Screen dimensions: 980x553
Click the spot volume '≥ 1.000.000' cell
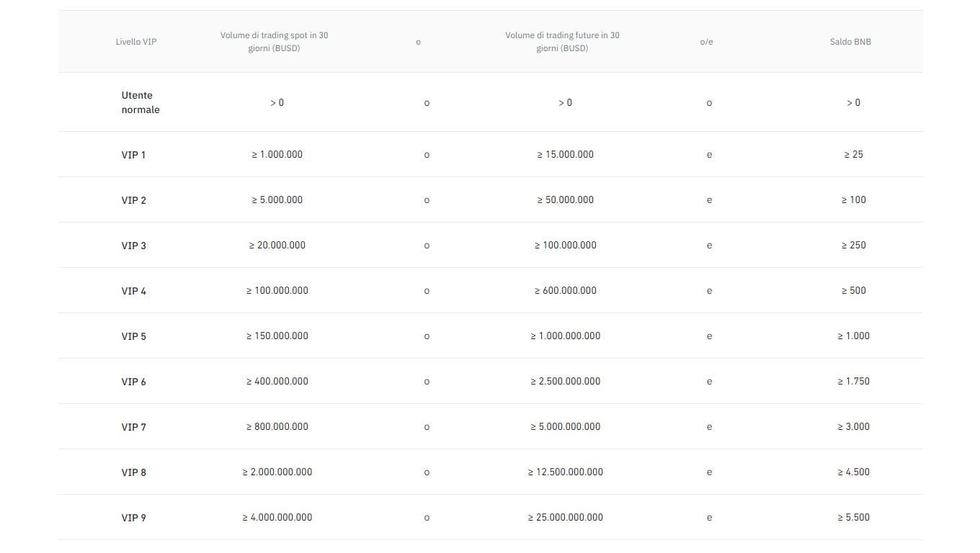point(277,154)
